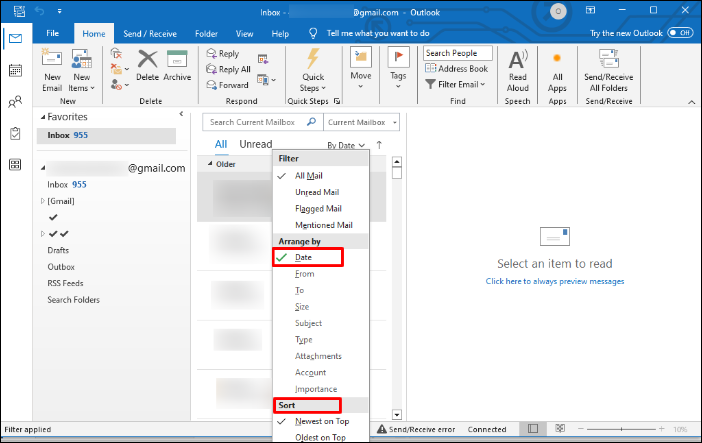Open the Move menu
Viewport: 702px width, 443px height.
coord(361,68)
